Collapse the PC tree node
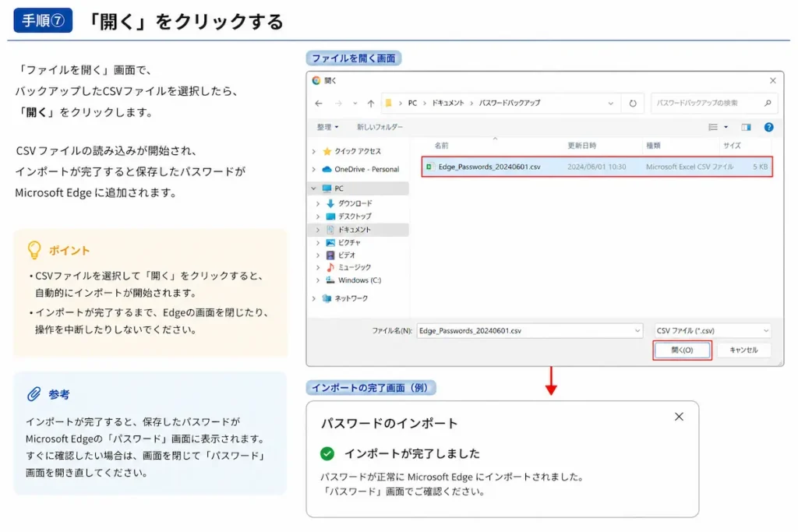This screenshot has height=532, width=798. pos(314,188)
